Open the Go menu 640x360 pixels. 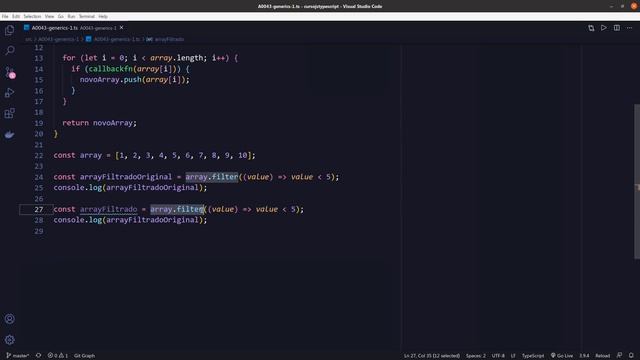[61, 16]
